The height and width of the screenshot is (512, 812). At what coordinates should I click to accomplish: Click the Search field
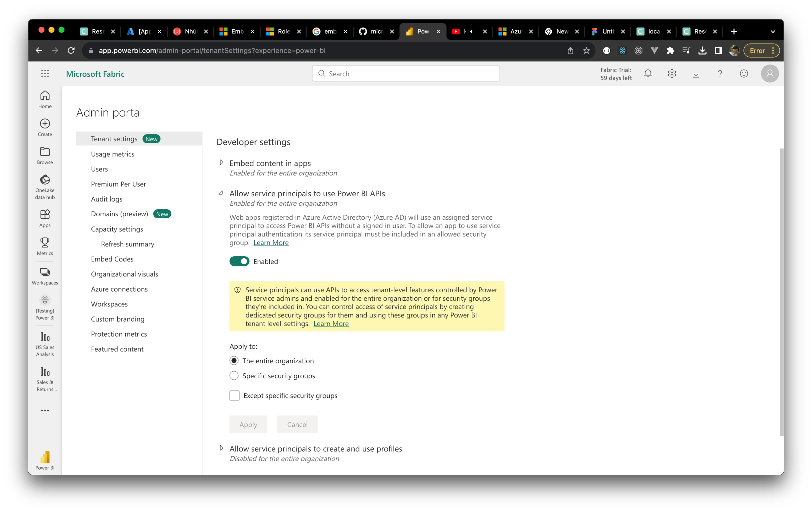(x=405, y=73)
